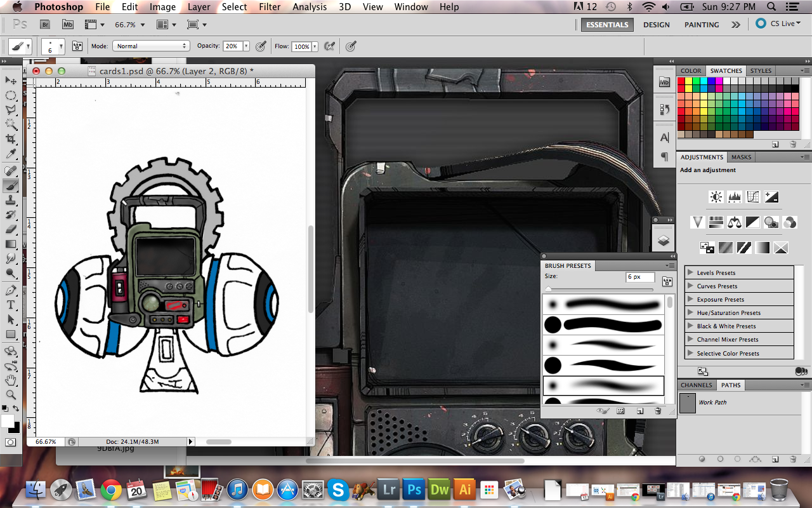Screen dimensions: 812x508
Task: Toggle tablet pressure for opacity
Action: pos(261,46)
